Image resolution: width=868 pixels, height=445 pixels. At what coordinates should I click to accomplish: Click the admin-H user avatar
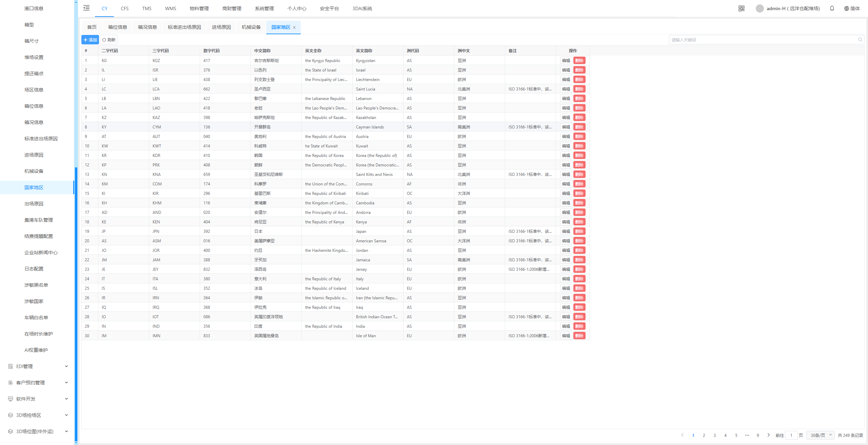pos(759,8)
